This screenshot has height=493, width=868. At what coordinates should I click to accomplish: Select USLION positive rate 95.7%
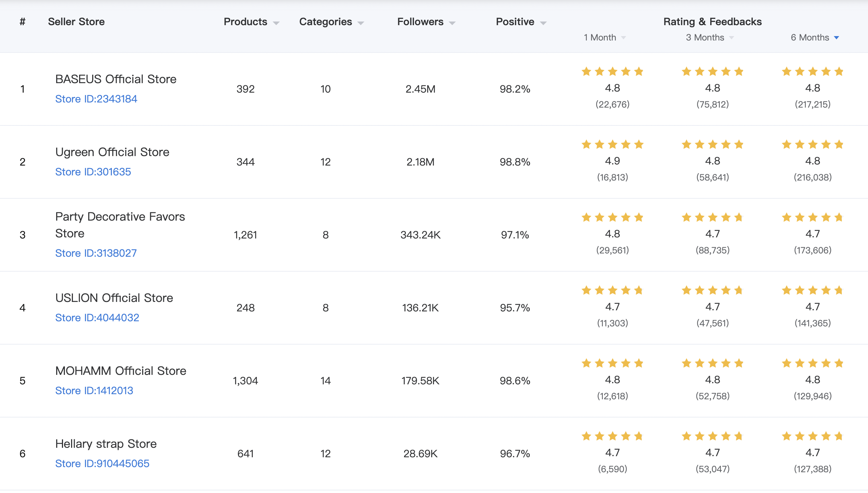click(x=515, y=308)
